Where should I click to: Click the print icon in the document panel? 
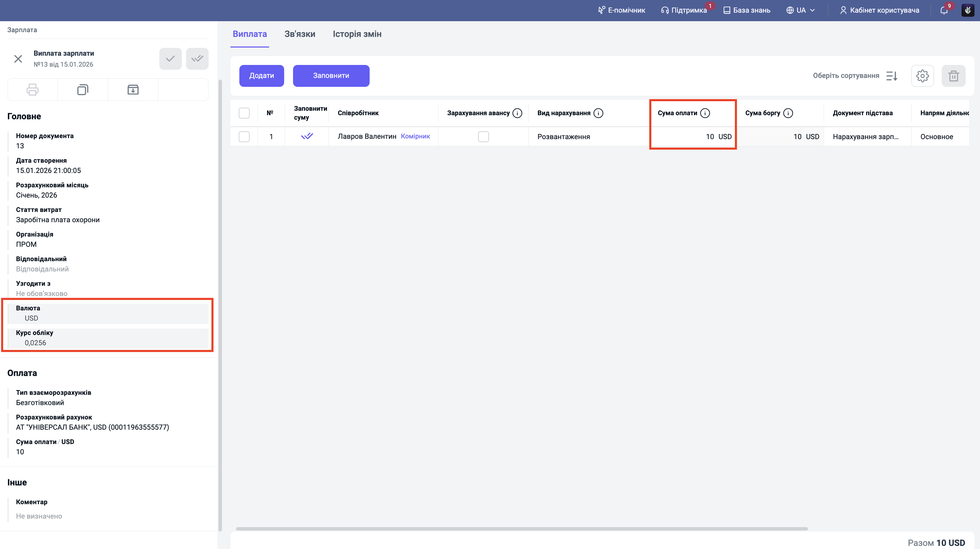tap(32, 90)
